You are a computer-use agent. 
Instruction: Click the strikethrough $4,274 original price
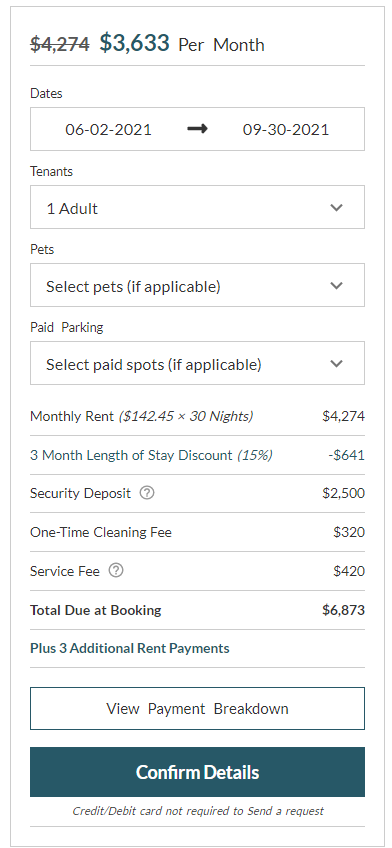59,44
